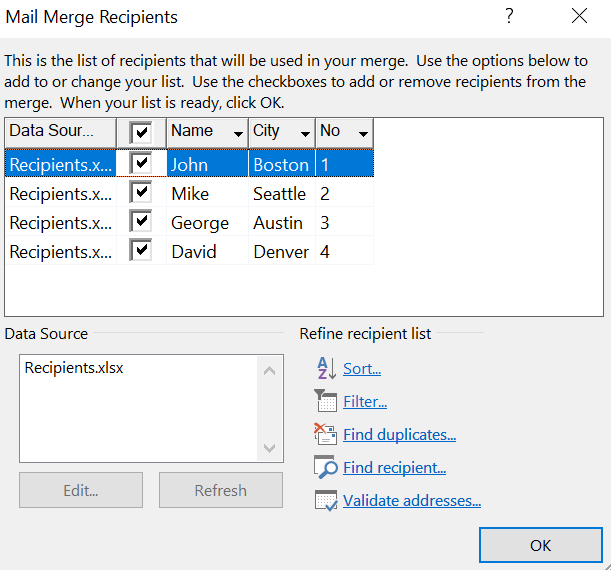
Task: Toggle the checkbox in Mike's row
Action: tap(141, 193)
